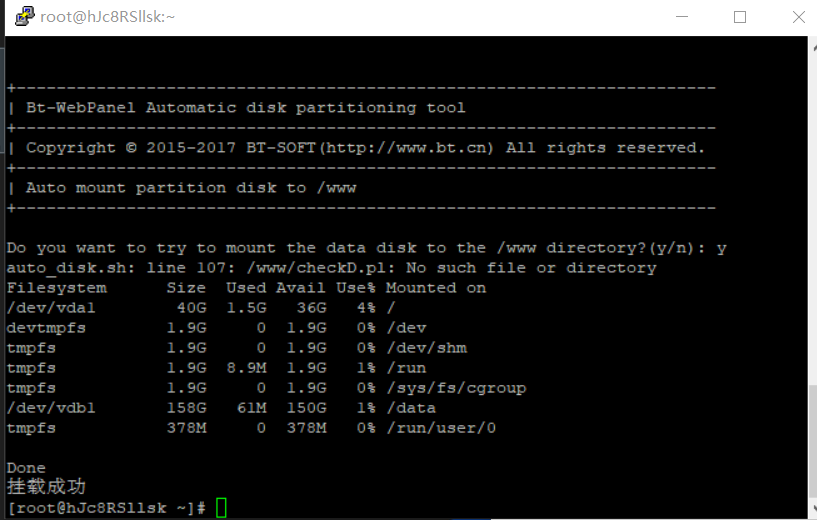Click the '8.9M' used value
The height and width of the screenshot is (520, 817).
(x=246, y=368)
